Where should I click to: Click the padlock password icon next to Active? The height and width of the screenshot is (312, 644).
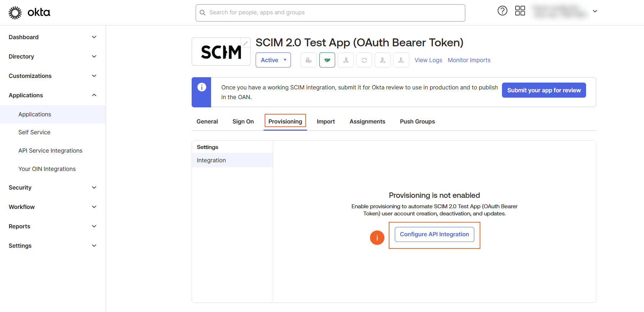click(x=309, y=60)
